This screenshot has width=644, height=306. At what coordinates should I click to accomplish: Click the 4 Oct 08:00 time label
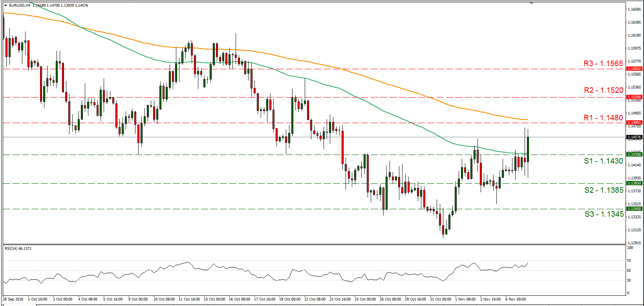[88, 299]
